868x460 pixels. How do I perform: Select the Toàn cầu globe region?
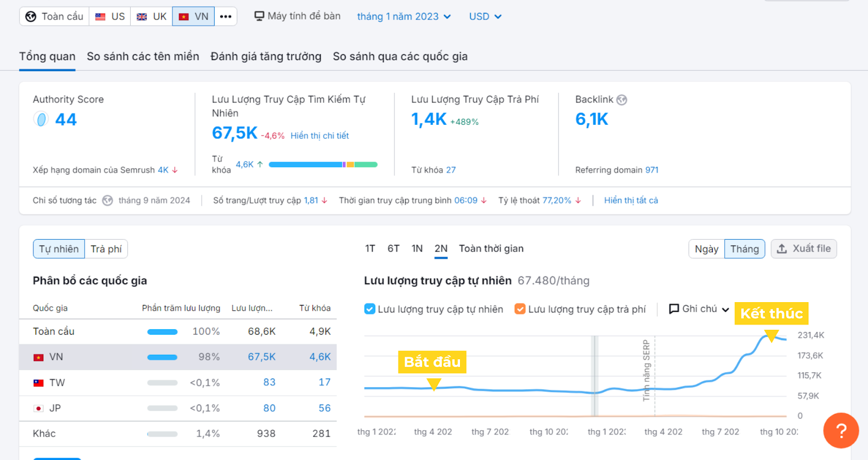tap(54, 16)
